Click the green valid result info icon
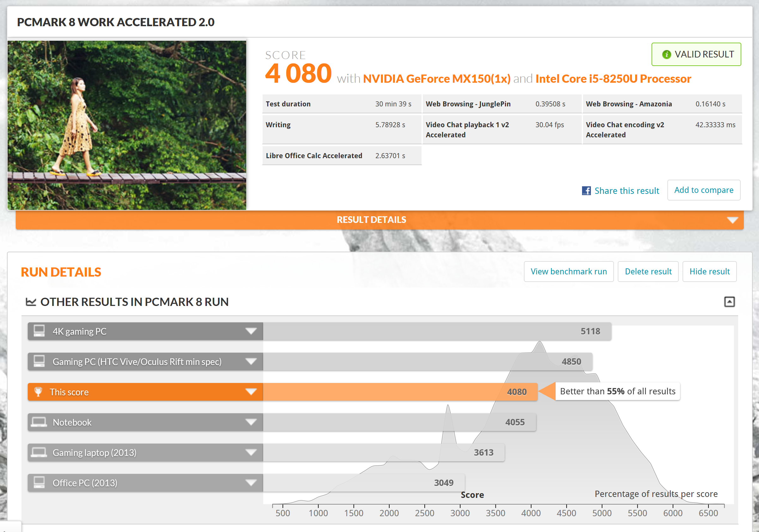 point(666,55)
